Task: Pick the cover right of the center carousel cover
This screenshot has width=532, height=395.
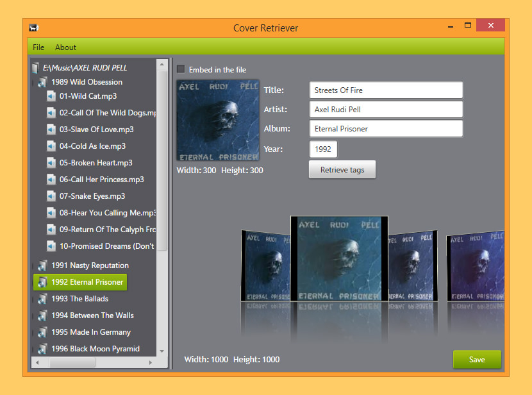Action: [413, 266]
